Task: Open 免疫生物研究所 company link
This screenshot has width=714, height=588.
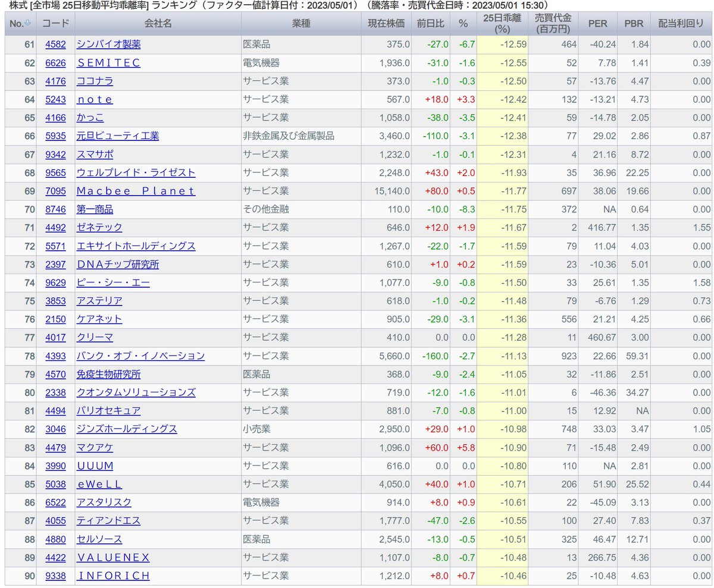Action: (x=109, y=375)
